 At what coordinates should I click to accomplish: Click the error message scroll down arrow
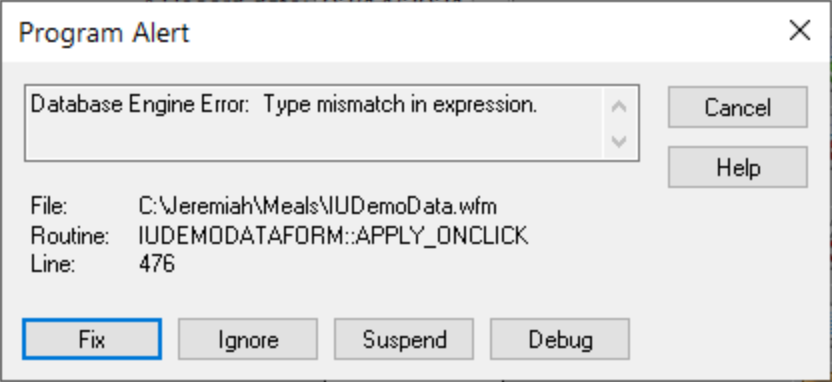[619, 141]
